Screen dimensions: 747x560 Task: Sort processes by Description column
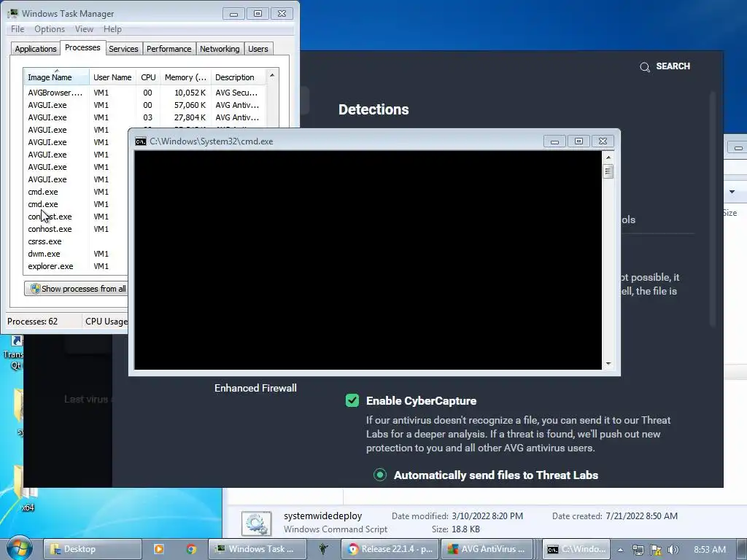click(x=238, y=77)
